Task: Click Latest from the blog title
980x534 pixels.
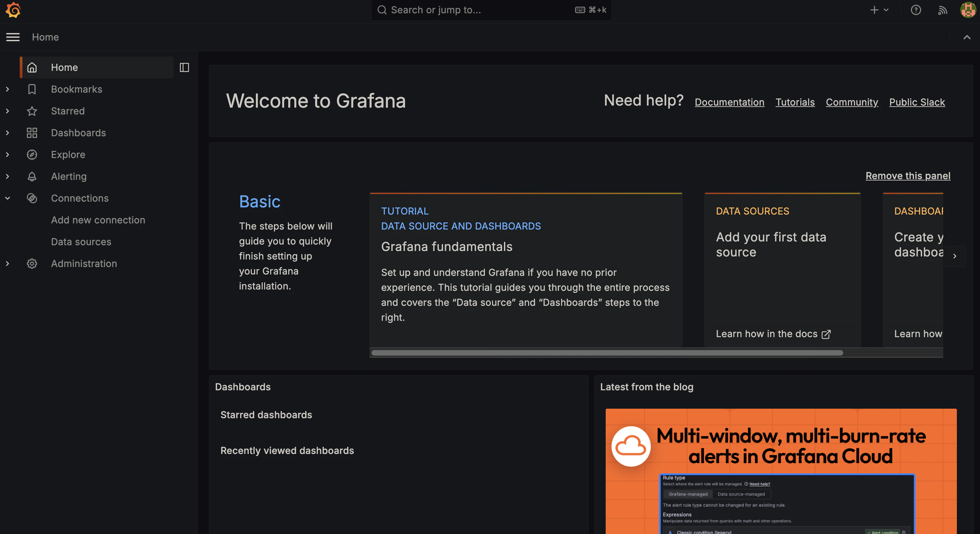Action: 647,387
